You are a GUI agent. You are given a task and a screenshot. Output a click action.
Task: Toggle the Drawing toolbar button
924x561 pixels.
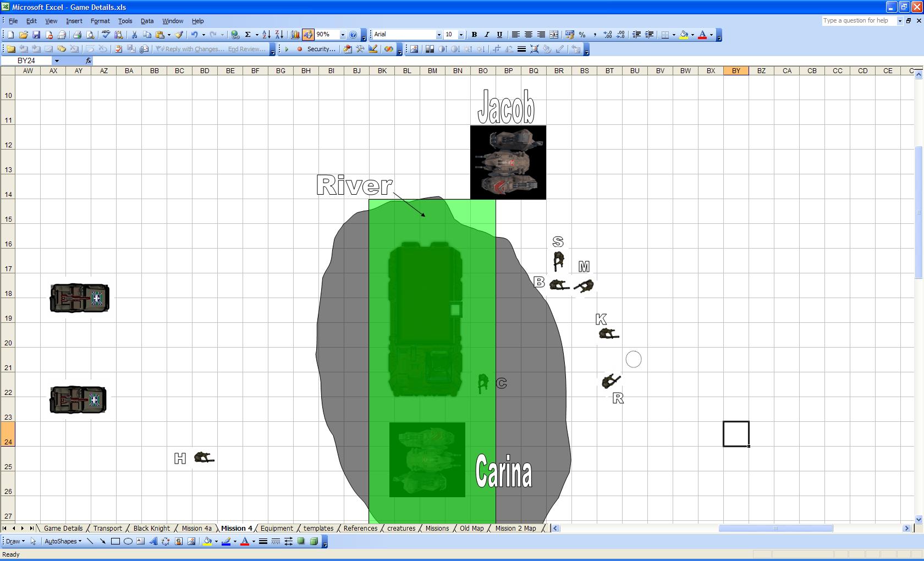tap(308, 35)
